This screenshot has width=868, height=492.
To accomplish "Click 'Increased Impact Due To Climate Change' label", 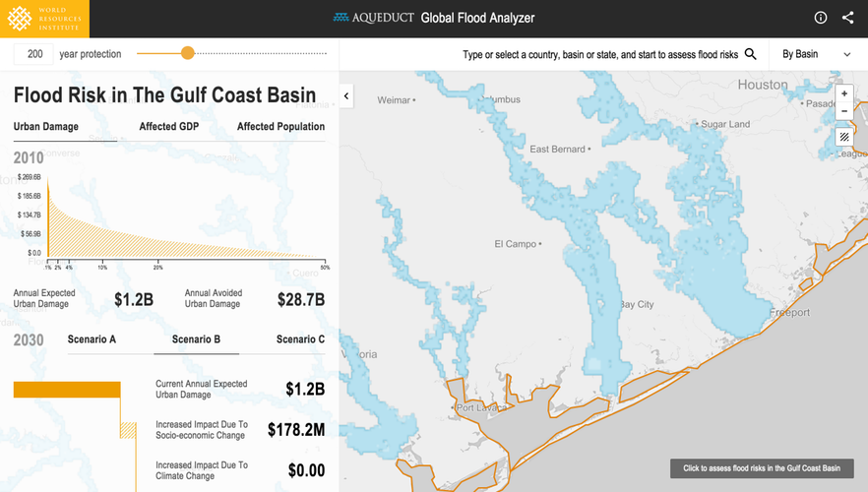I will 202,470.
